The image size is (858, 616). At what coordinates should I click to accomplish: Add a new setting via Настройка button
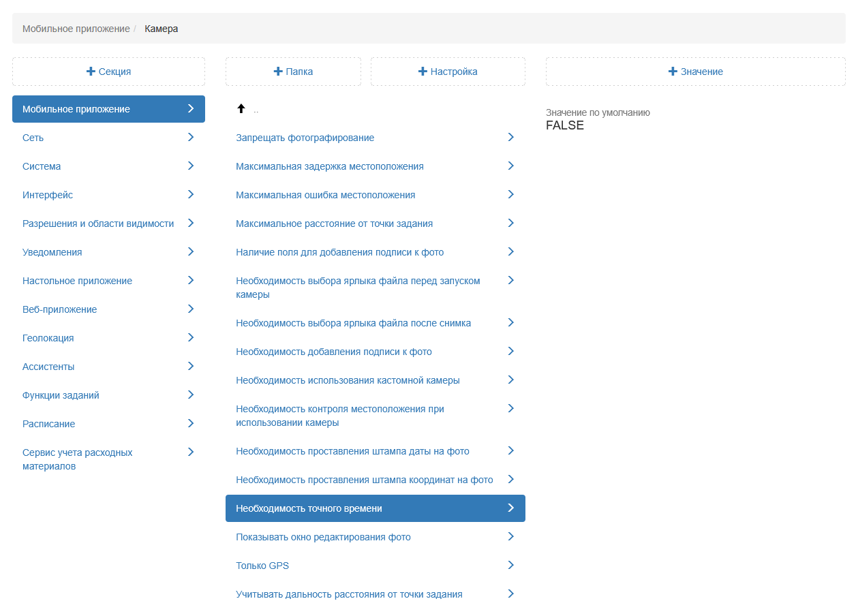tap(448, 72)
